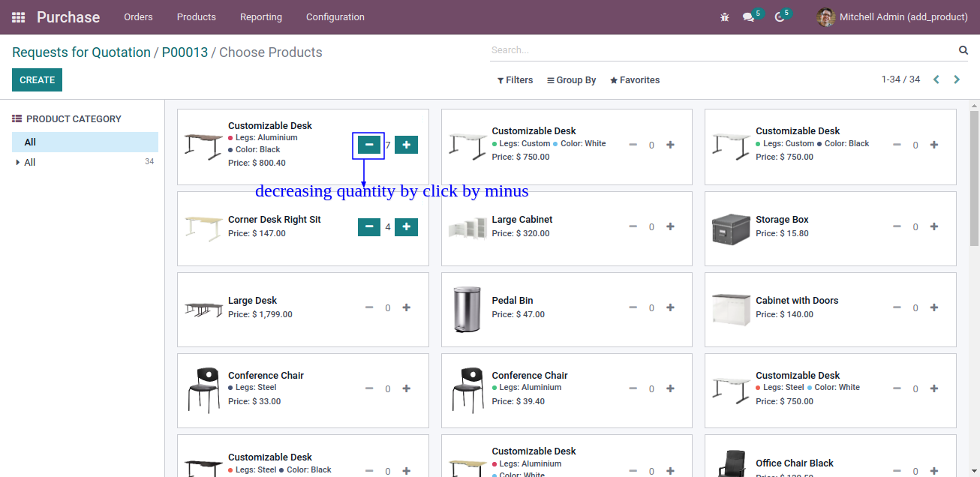Increase the Steel-legs Conference Chair quantity
Screen dimensions: 980x477
[407, 388]
